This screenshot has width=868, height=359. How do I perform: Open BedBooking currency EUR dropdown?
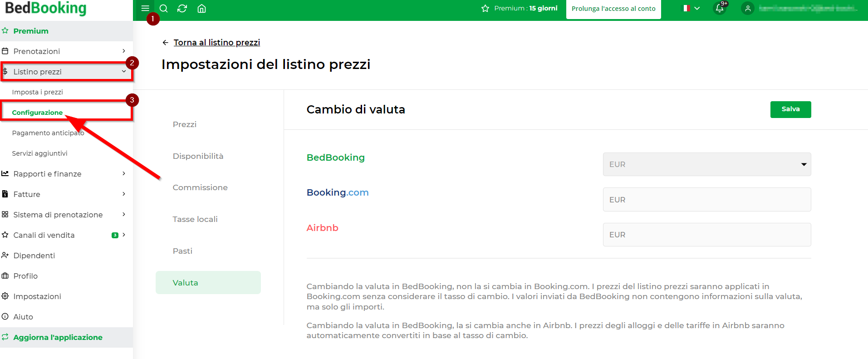(707, 164)
